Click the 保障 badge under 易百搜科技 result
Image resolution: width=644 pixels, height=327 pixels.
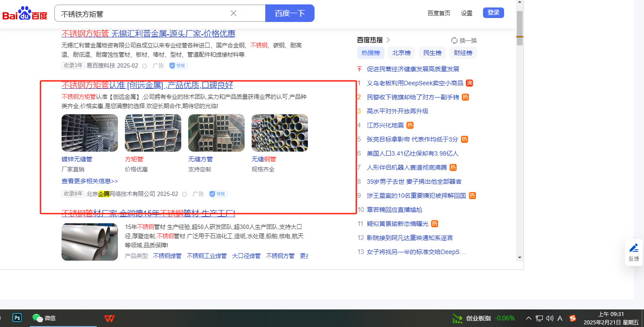click(179, 65)
